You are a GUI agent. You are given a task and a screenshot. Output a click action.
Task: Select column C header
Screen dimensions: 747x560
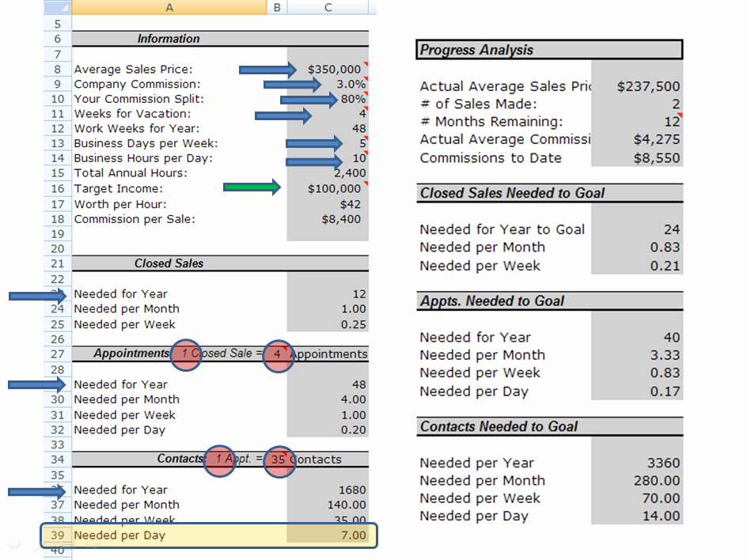[328, 7]
